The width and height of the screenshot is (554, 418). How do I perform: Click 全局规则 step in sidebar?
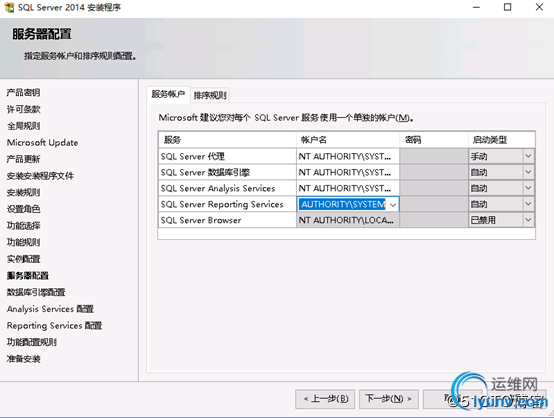23,126
